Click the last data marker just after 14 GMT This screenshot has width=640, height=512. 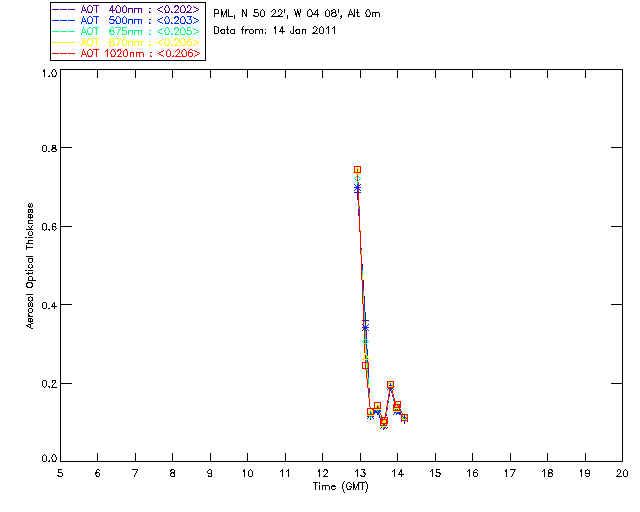point(404,418)
